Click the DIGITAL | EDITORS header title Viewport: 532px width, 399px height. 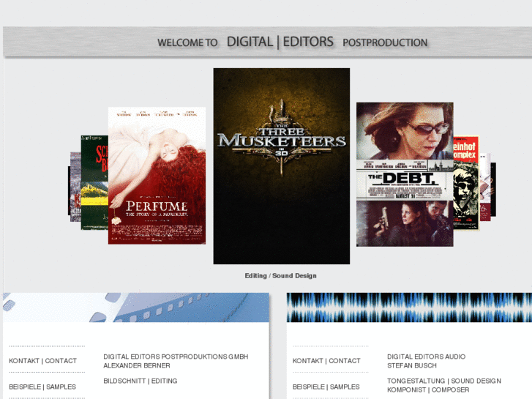pos(280,42)
